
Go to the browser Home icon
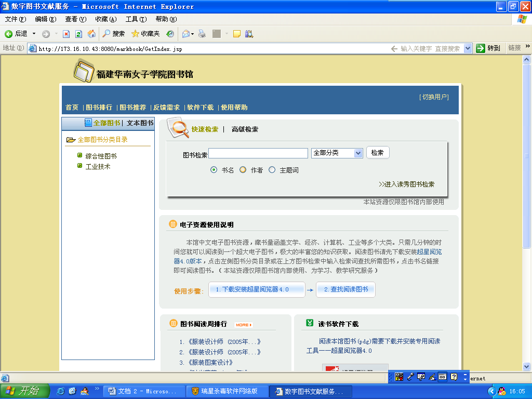pyautogui.click(x=91, y=34)
